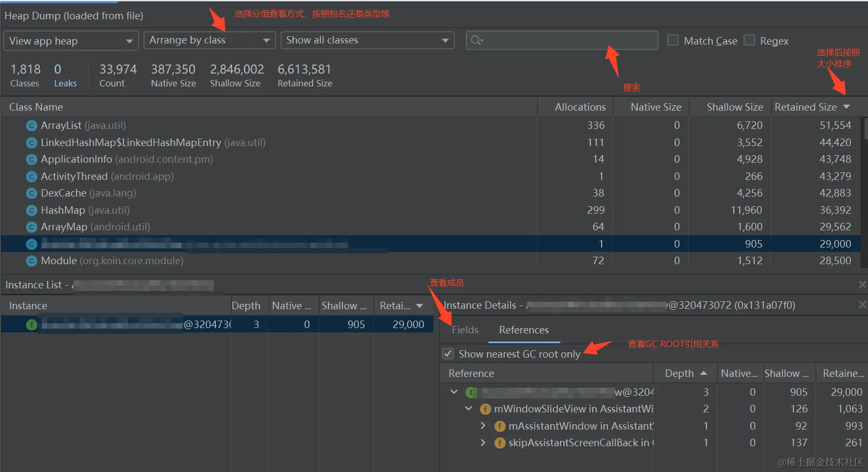Click the magnifier icon in the search box
Image resolution: width=868 pixels, height=472 pixels.
pos(477,40)
